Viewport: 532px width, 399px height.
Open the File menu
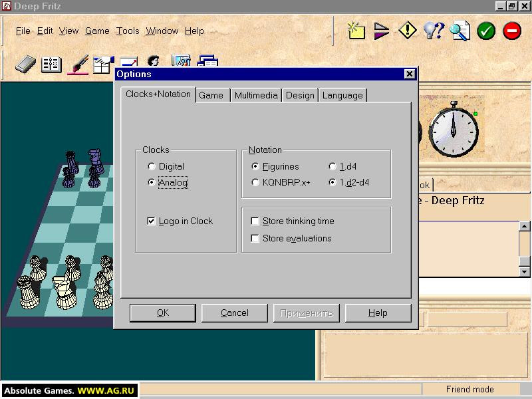pyautogui.click(x=23, y=31)
